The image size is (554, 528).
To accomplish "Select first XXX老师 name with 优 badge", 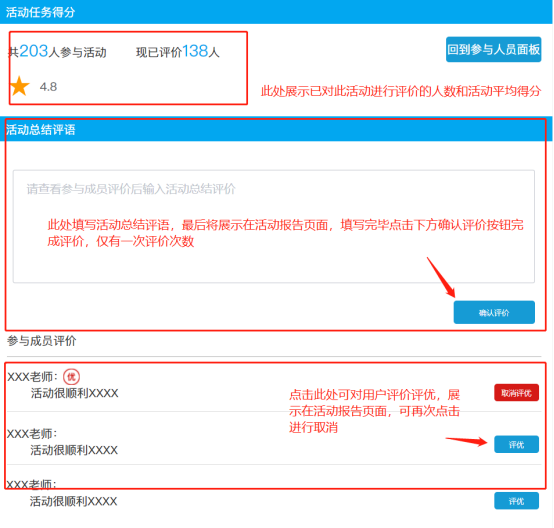I will point(33,377).
